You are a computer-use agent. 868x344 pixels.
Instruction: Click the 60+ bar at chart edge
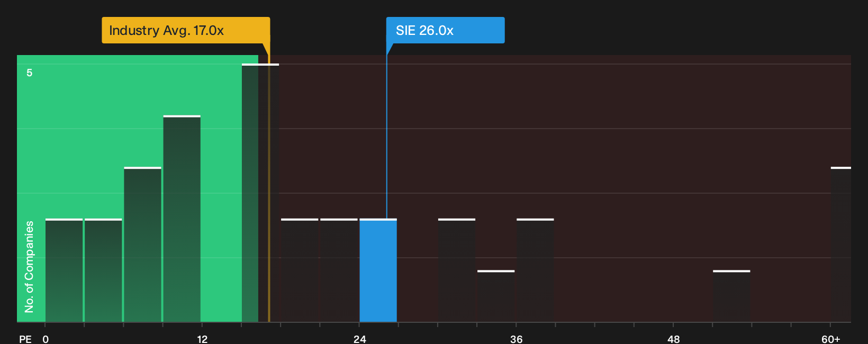tap(841, 245)
